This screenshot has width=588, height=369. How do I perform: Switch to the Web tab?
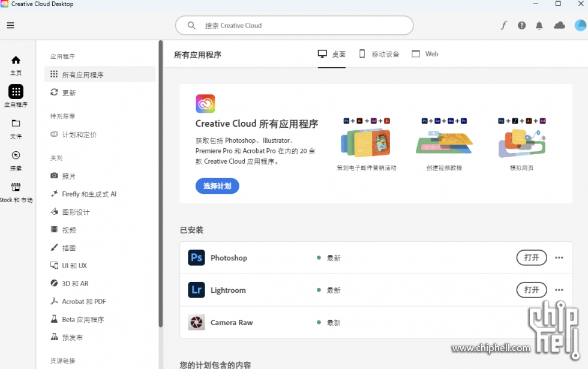(x=425, y=54)
